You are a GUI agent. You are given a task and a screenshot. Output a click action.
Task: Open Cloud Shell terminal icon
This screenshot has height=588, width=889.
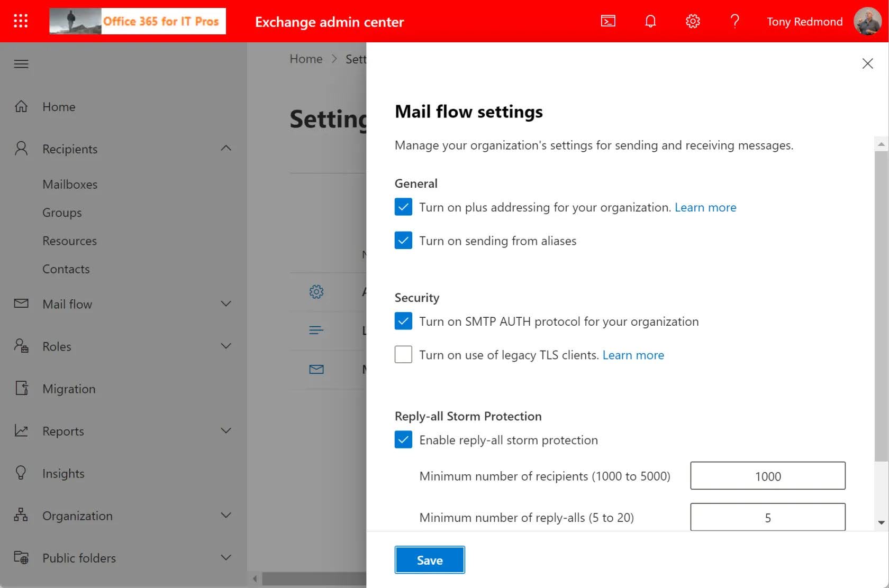(608, 21)
